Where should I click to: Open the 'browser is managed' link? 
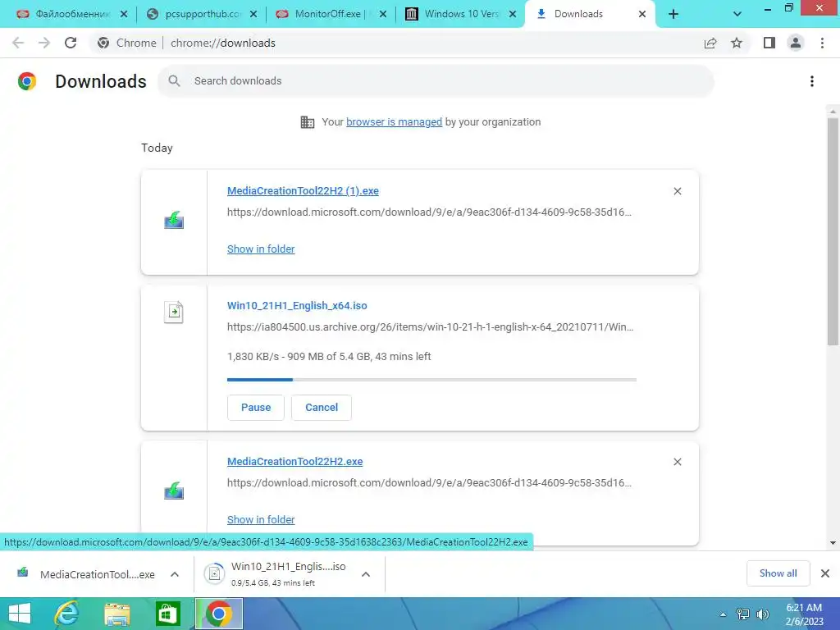394,122
